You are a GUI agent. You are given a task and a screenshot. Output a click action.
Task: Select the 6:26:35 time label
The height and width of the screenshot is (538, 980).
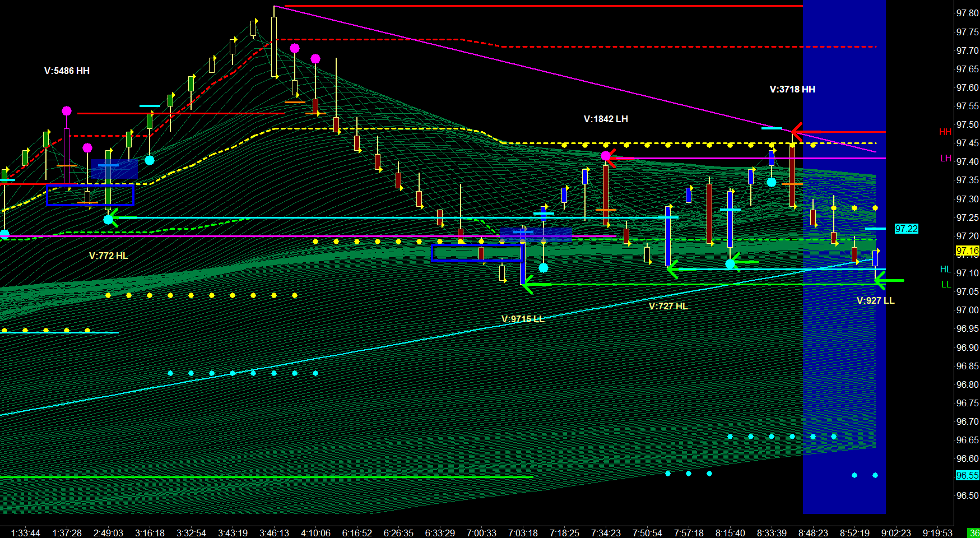pos(399,533)
